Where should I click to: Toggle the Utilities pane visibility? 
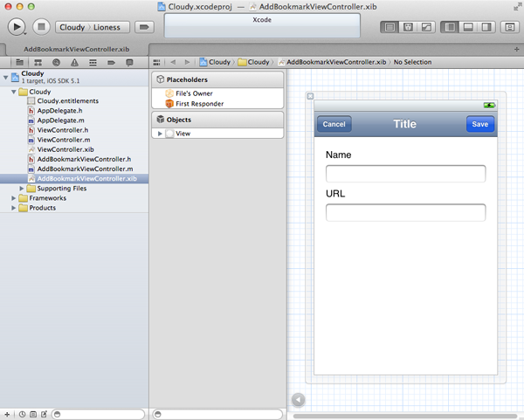coord(486,27)
